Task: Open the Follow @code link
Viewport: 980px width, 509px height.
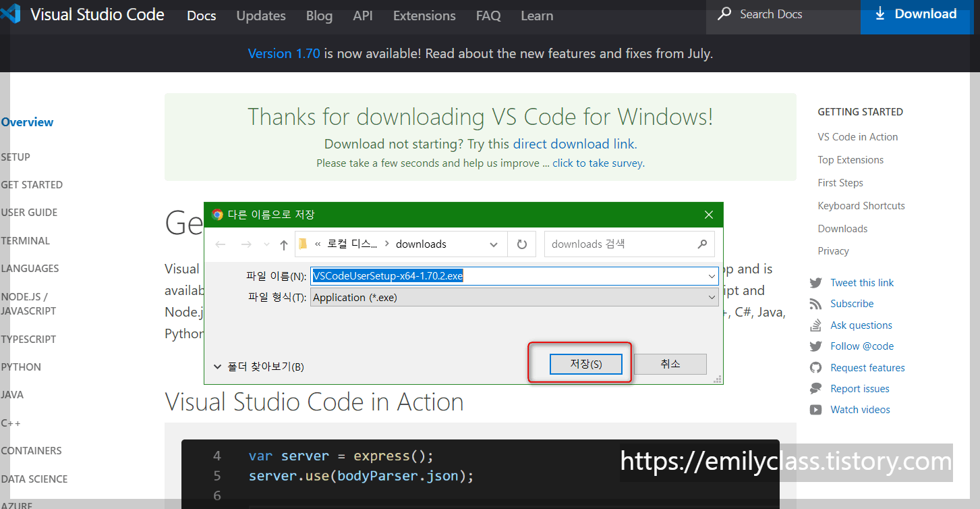Action: [x=862, y=346]
